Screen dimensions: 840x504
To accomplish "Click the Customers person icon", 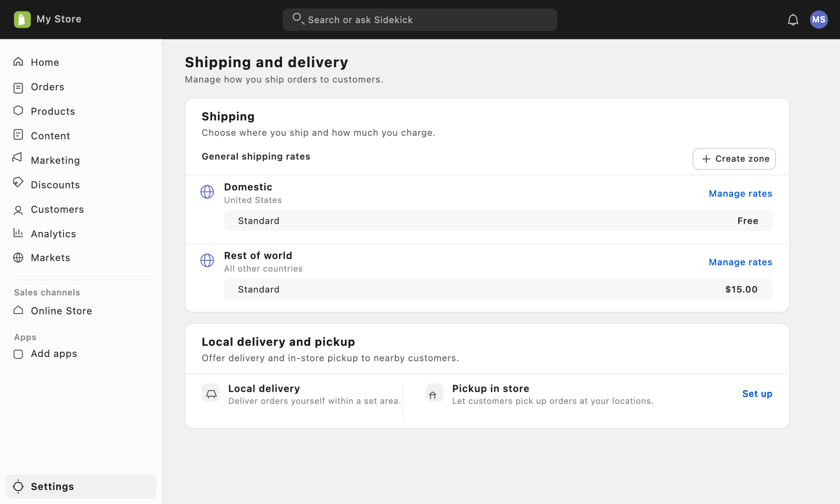I will tap(18, 211).
